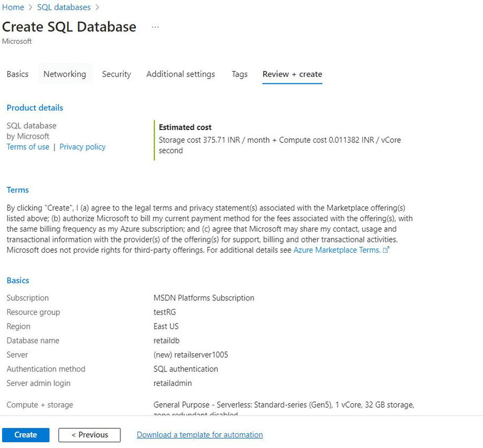Click the ellipsis icon beside Create SQL Database

tap(155, 27)
